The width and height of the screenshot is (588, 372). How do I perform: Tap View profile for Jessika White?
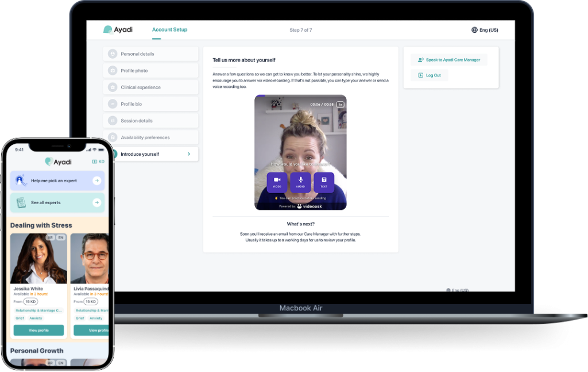(38, 331)
